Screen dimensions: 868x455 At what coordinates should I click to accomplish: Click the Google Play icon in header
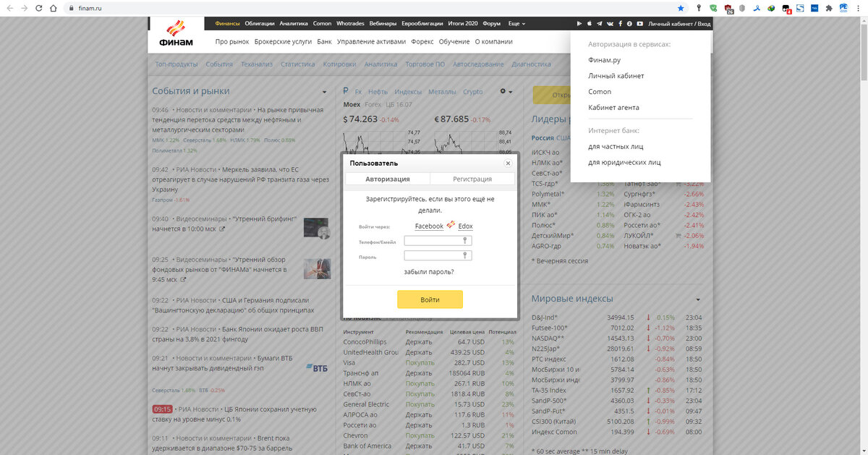(579, 24)
